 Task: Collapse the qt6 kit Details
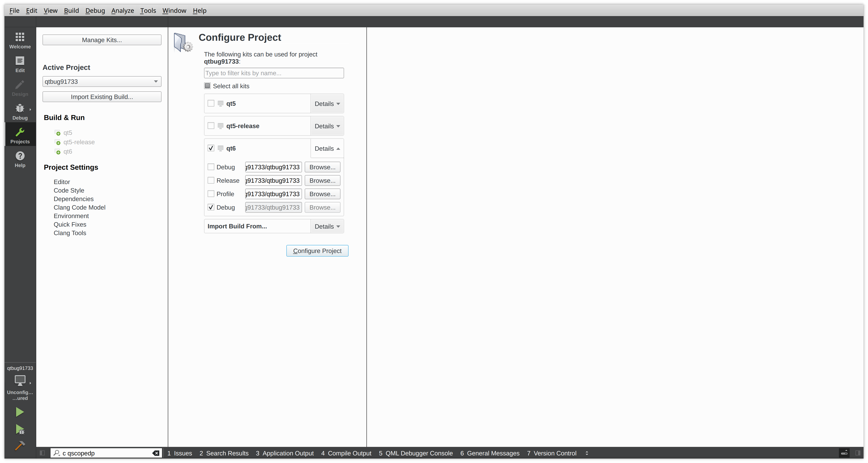327,148
